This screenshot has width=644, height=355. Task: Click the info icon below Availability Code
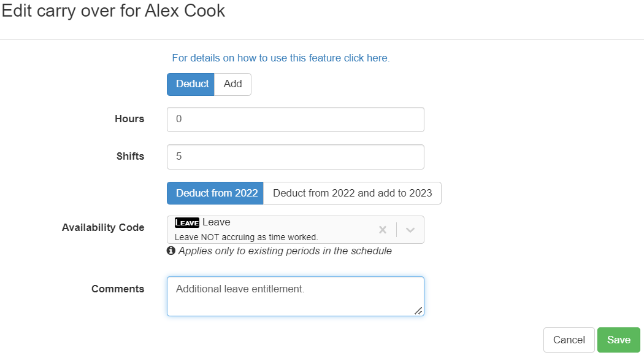(x=171, y=251)
